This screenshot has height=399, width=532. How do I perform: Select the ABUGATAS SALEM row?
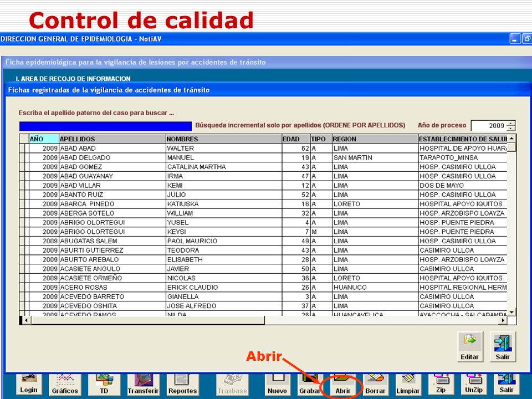click(x=263, y=241)
